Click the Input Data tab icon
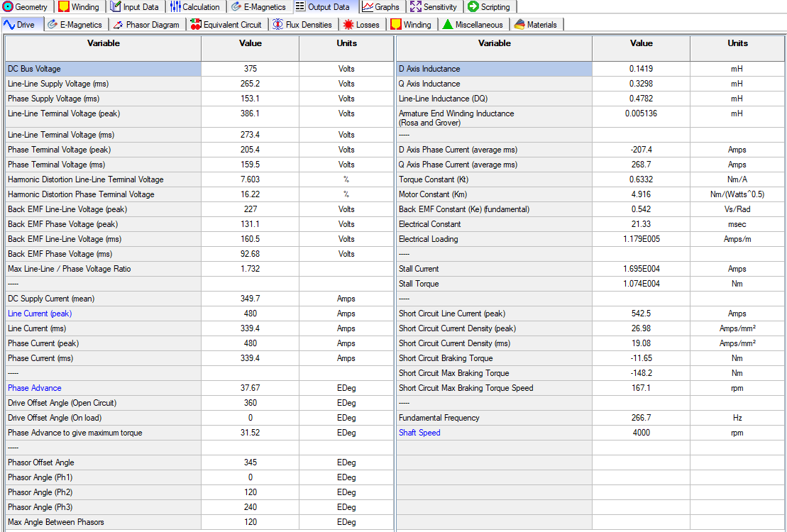The image size is (787, 532). [116, 7]
